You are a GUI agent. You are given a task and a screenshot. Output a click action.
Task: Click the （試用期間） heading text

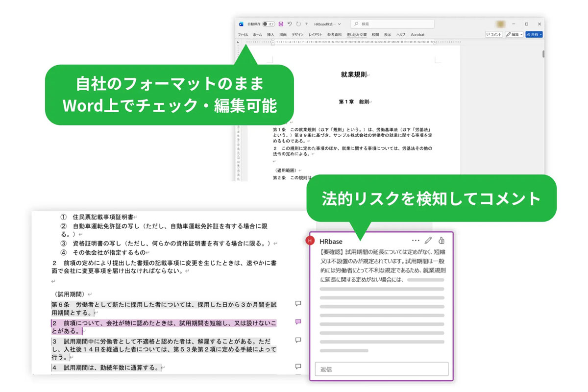71,294
